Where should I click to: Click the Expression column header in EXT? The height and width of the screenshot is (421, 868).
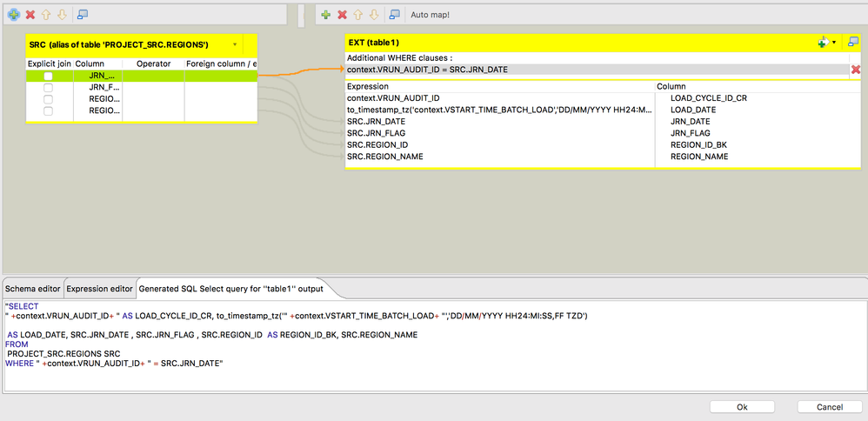coord(500,86)
